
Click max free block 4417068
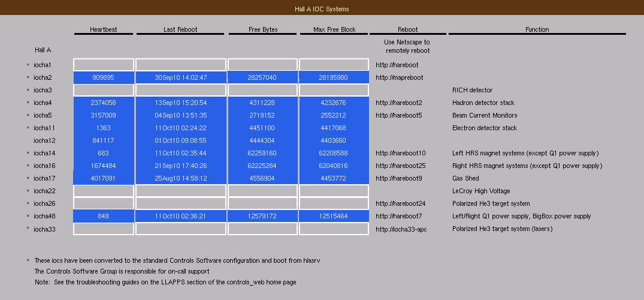pos(334,128)
